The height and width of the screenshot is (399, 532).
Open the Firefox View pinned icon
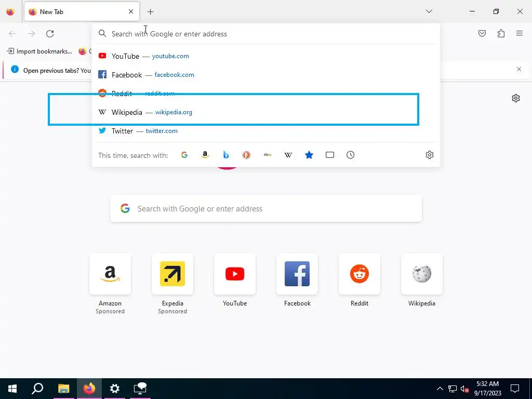(10, 11)
